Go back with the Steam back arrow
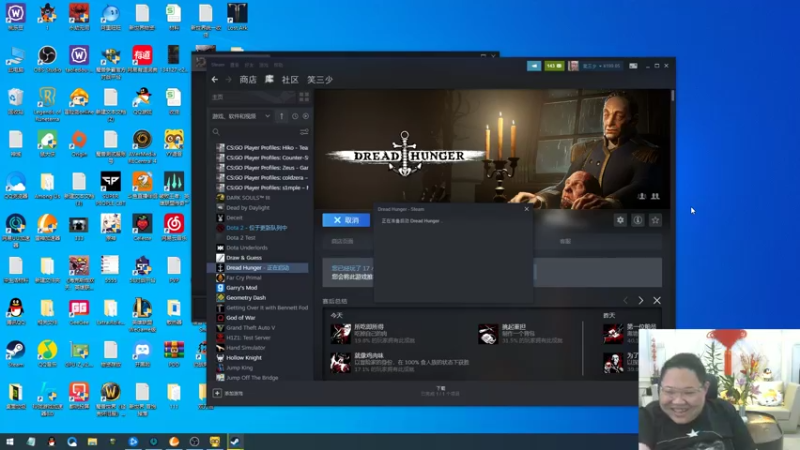800x450 pixels. [x=215, y=80]
